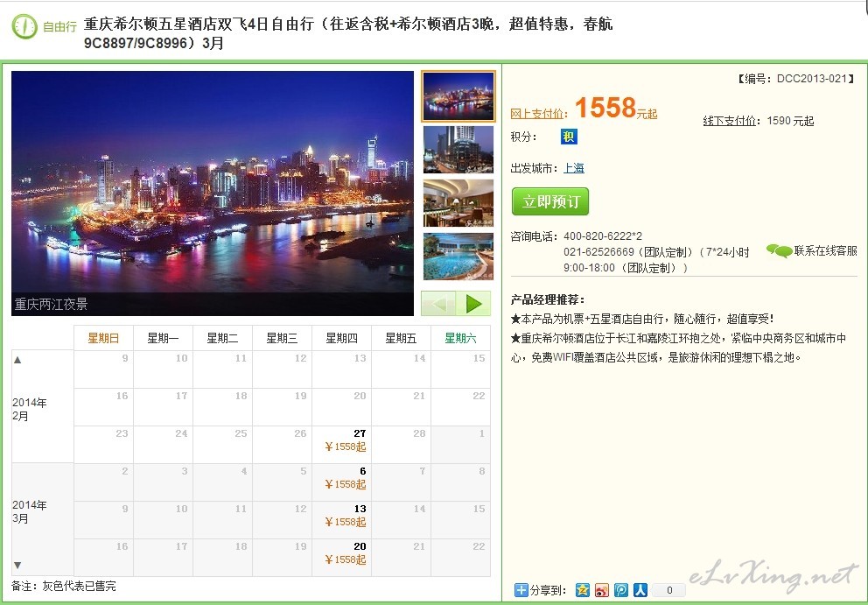The height and width of the screenshot is (605, 868).
Task: Click the blue 积 points icon
Action: point(569,137)
